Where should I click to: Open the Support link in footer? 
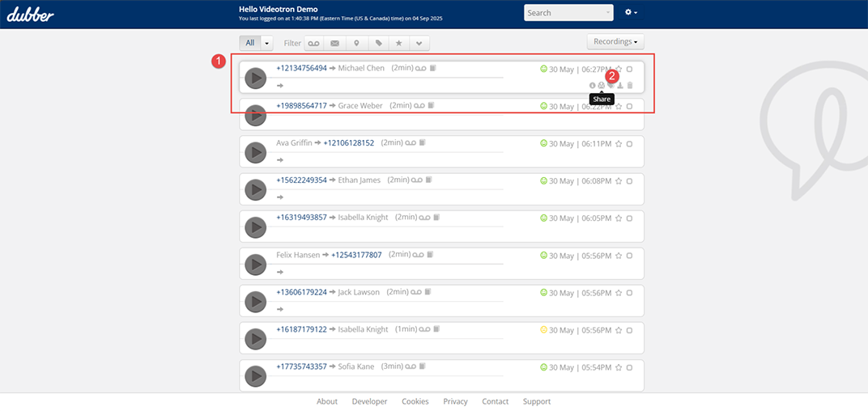pyautogui.click(x=536, y=401)
